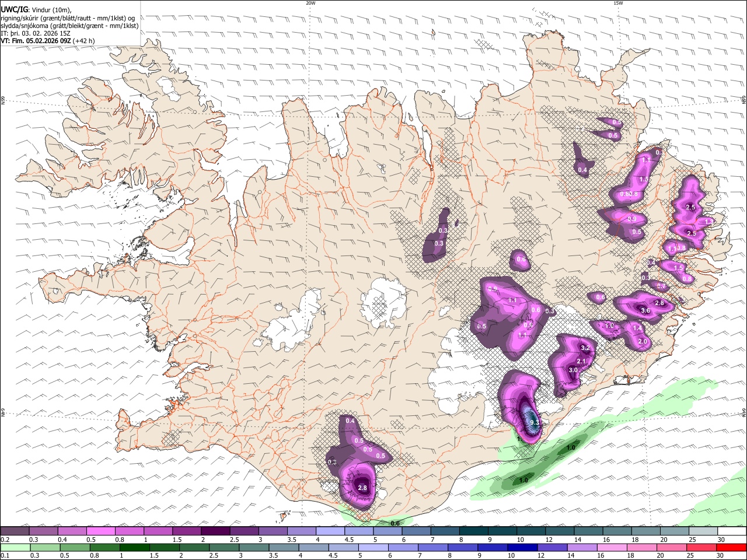Screen dimensions: 747x560
Task: Click the bright red swatch ending the lower legend
Action: click(731, 547)
